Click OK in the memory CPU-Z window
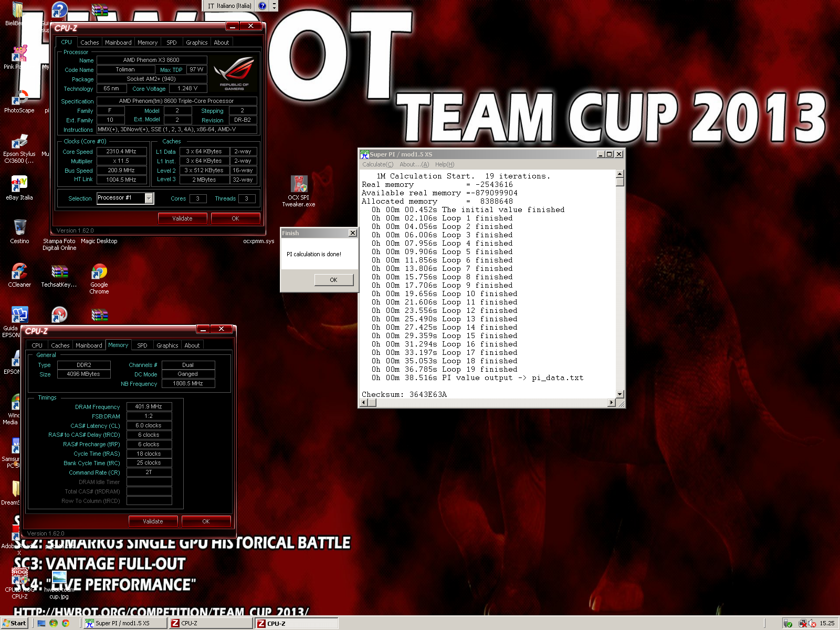Image resolution: width=840 pixels, height=630 pixels. point(206,521)
